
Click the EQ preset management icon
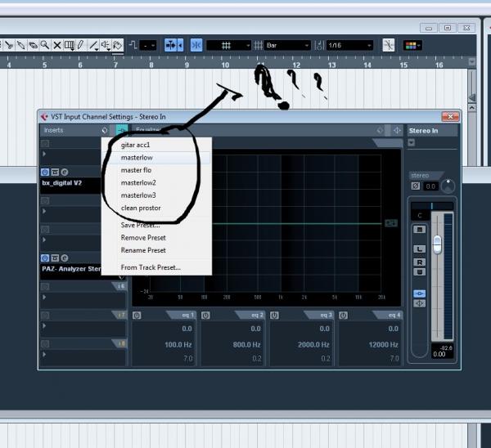coord(121,130)
